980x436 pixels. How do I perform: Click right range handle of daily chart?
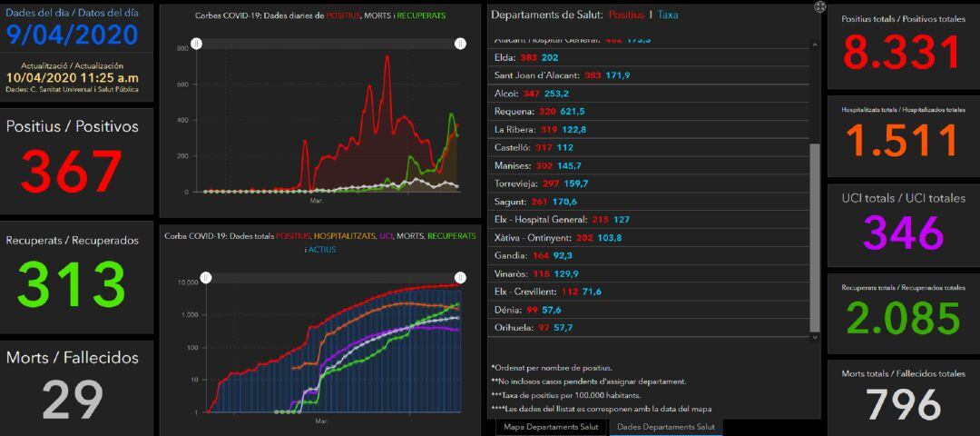click(x=460, y=44)
